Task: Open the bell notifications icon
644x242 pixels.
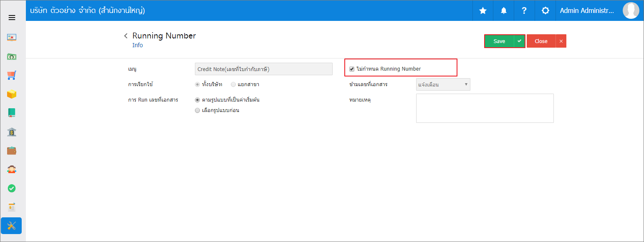Action: click(x=504, y=11)
